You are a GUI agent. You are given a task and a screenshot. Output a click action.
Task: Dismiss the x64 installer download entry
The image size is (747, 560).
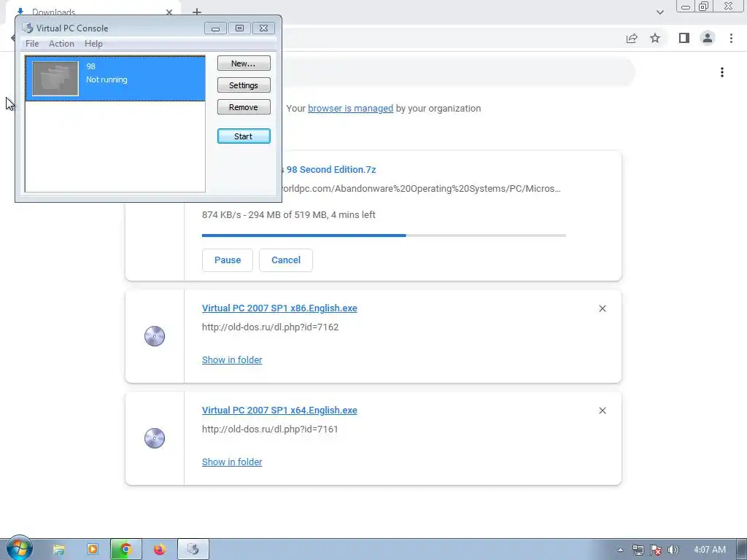[602, 411]
